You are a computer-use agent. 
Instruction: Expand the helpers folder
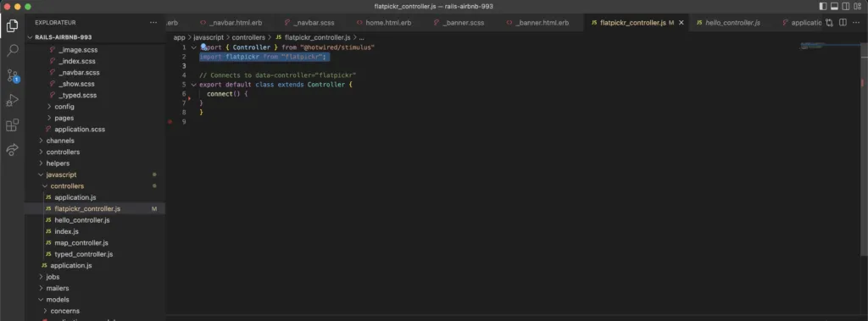[x=58, y=163]
